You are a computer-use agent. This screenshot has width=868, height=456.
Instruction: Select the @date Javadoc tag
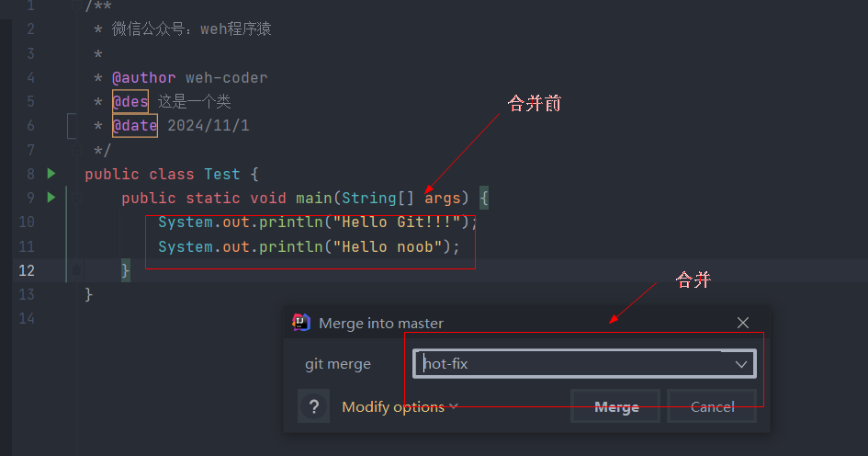pyautogui.click(x=135, y=125)
